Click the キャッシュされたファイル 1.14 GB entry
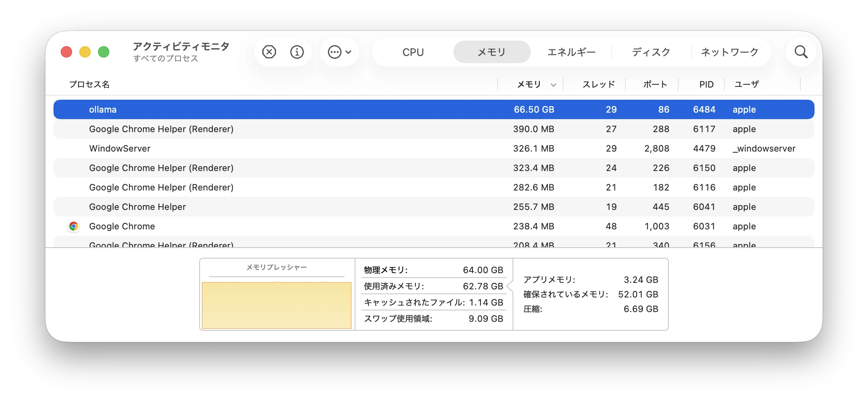 [434, 302]
